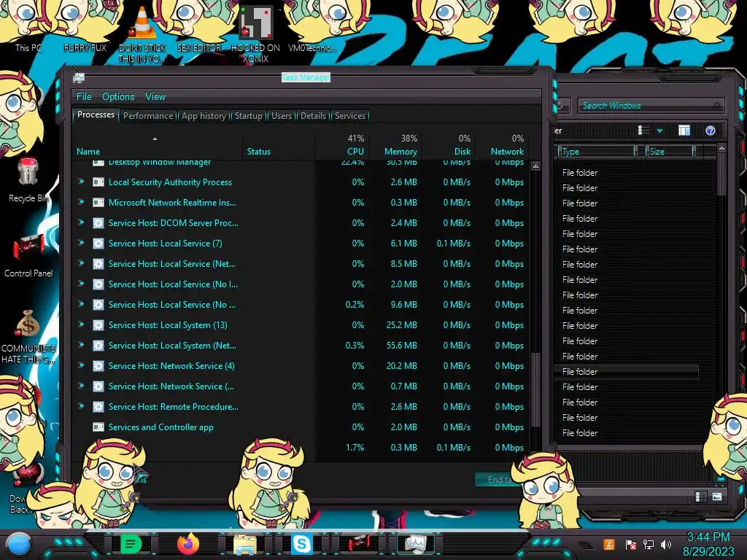
Task: Click gear icon of Service Host: Network Service (4)
Action: tap(98, 366)
